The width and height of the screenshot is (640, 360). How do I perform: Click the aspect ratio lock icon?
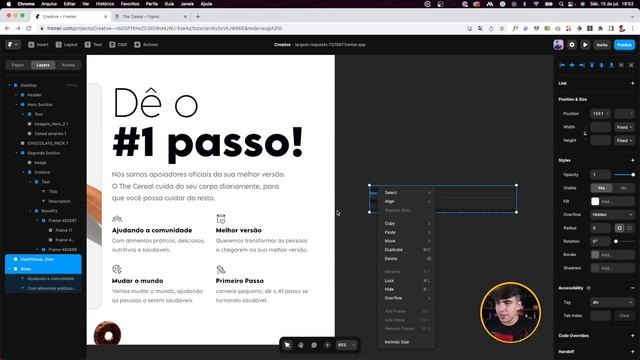coord(585,133)
